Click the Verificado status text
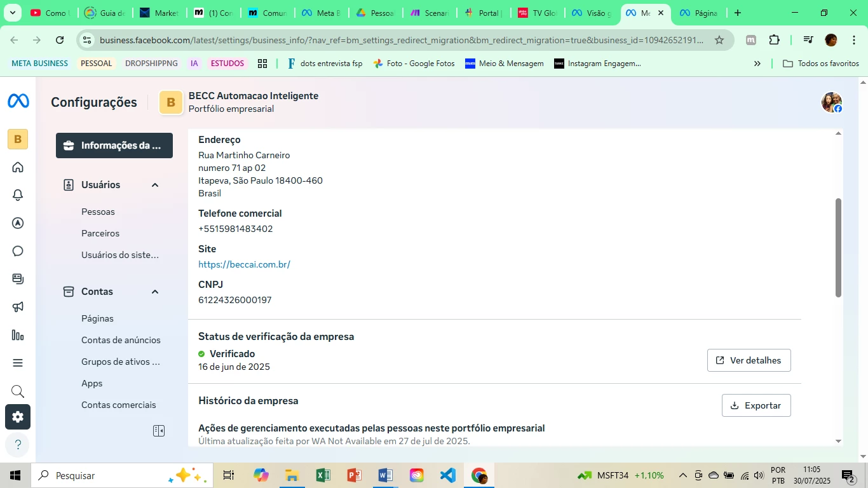Image resolution: width=868 pixels, height=488 pixels. (x=232, y=354)
